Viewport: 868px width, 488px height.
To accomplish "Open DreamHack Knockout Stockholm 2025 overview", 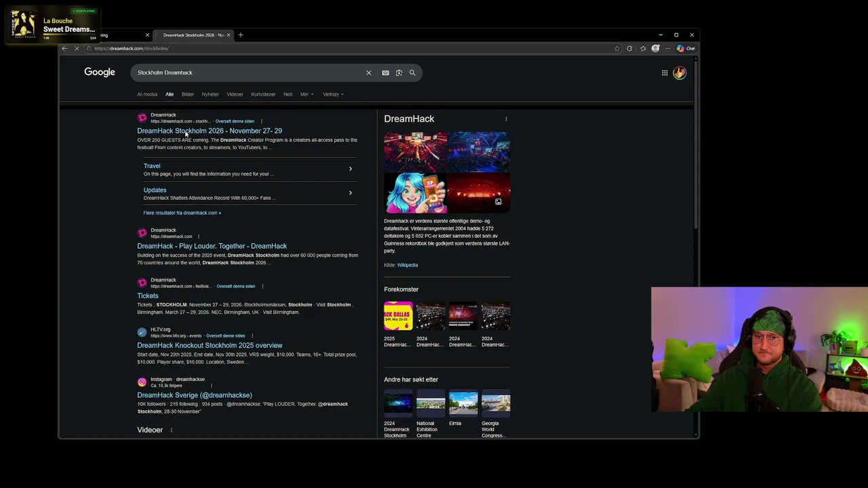I will tap(210, 346).
